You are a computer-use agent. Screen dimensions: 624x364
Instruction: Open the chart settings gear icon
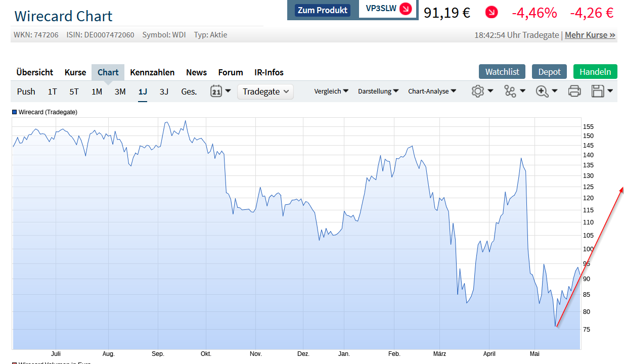(477, 91)
